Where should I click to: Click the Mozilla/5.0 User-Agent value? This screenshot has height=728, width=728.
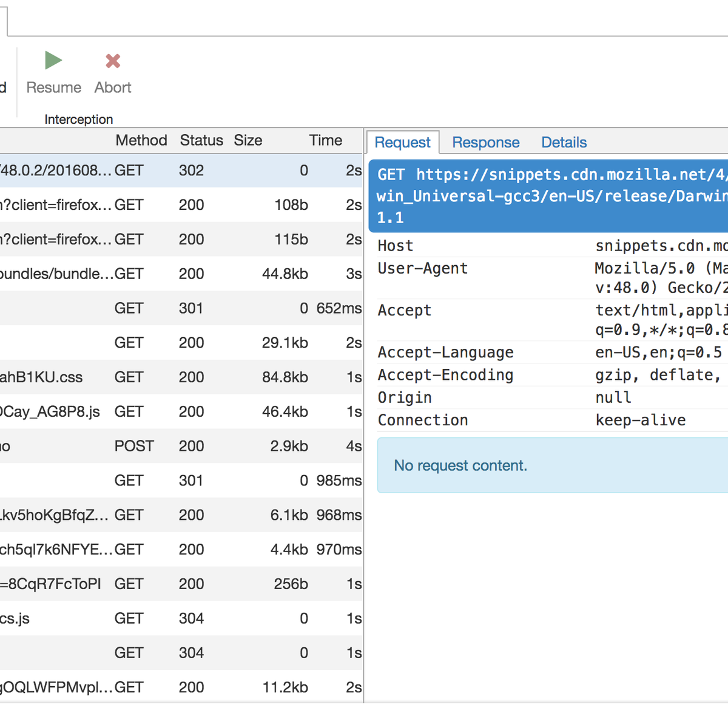coord(661,278)
